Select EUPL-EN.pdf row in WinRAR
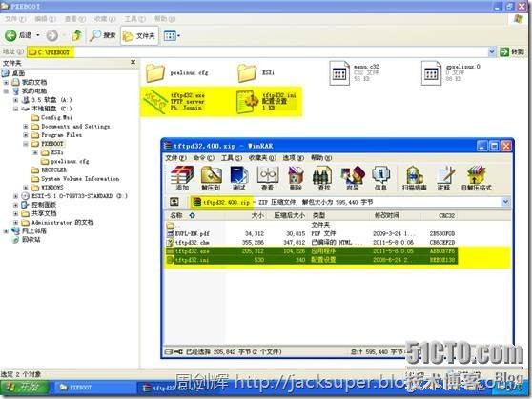Viewport: 532px width, 399px height. click(311, 233)
